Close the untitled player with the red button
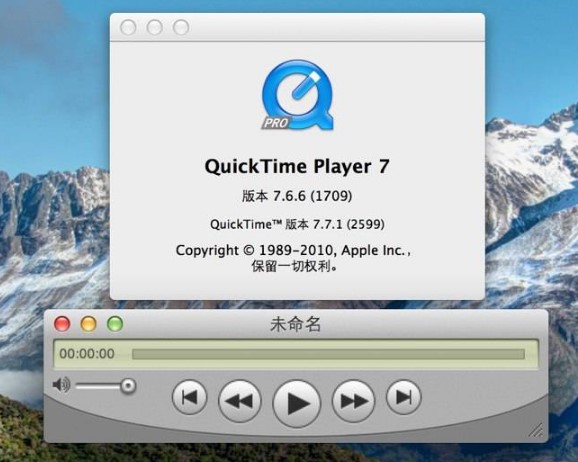The image size is (578, 462). 62,324
